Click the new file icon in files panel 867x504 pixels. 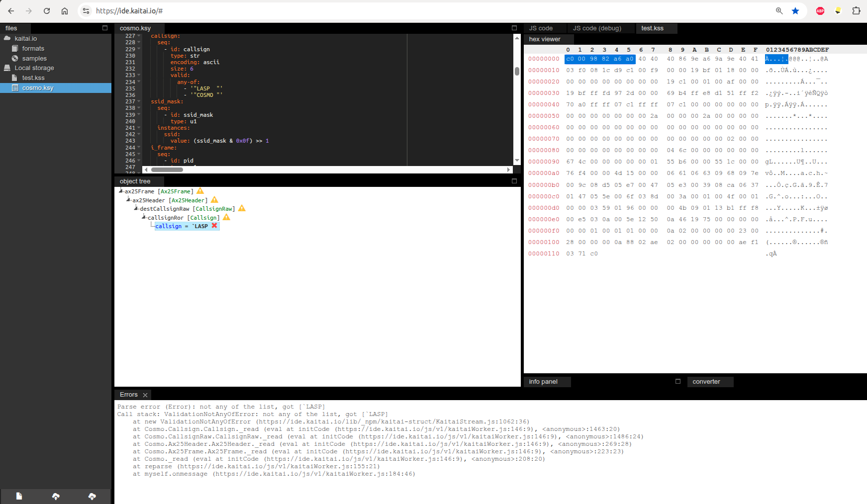click(19, 496)
